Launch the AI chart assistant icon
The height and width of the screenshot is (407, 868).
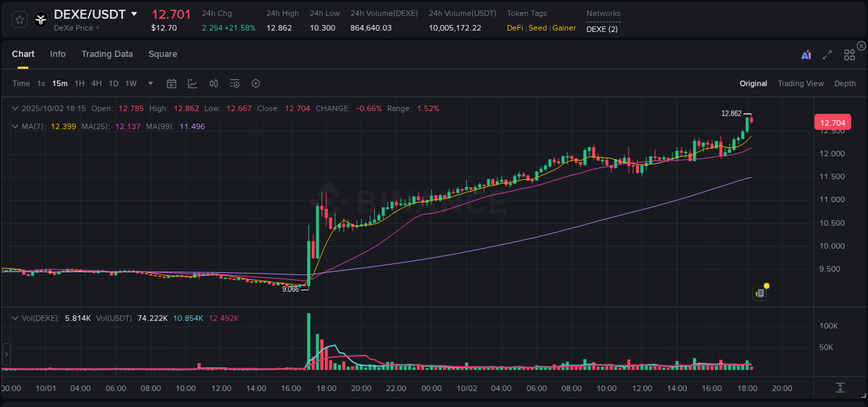[x=806, y=54]
